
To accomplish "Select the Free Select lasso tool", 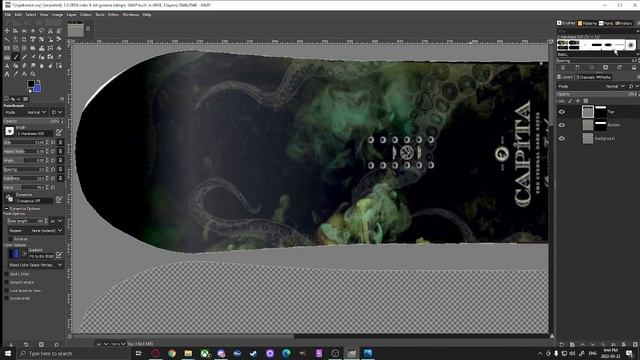I will 41,31.
